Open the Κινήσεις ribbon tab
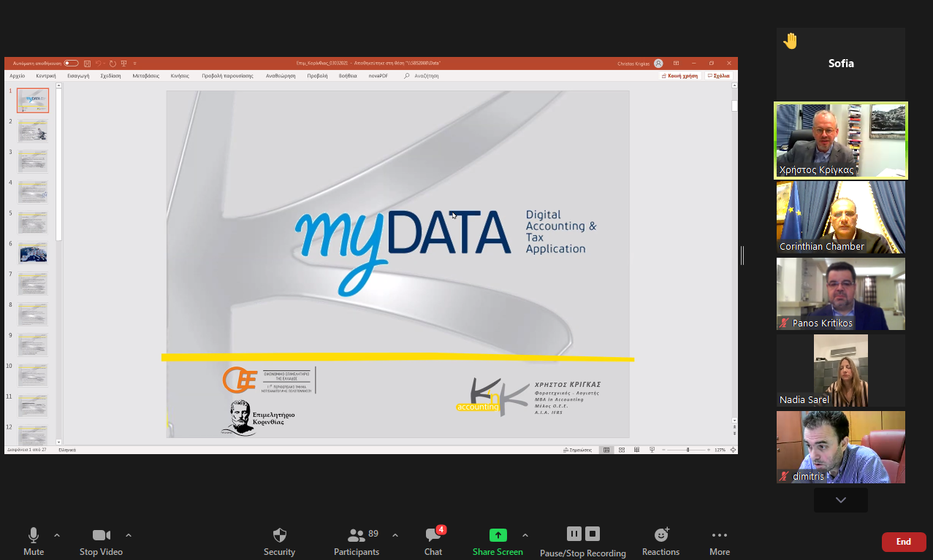Viewport: 933px width, 560px height. (x=180, y=76)
